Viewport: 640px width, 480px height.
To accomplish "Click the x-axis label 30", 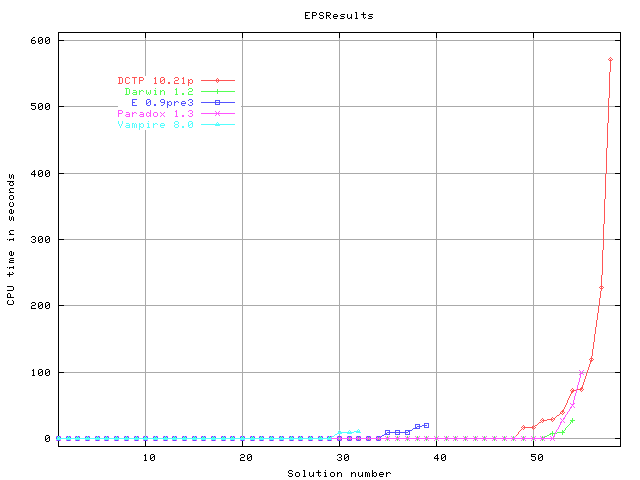I will [x=343, y=458].
